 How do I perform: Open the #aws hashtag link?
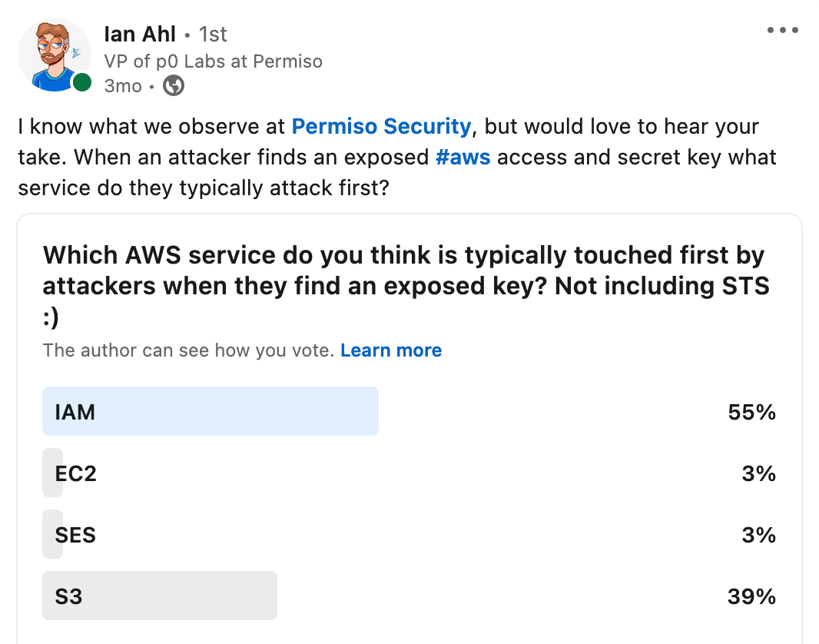pyautogui.click(x=463, y=158)
